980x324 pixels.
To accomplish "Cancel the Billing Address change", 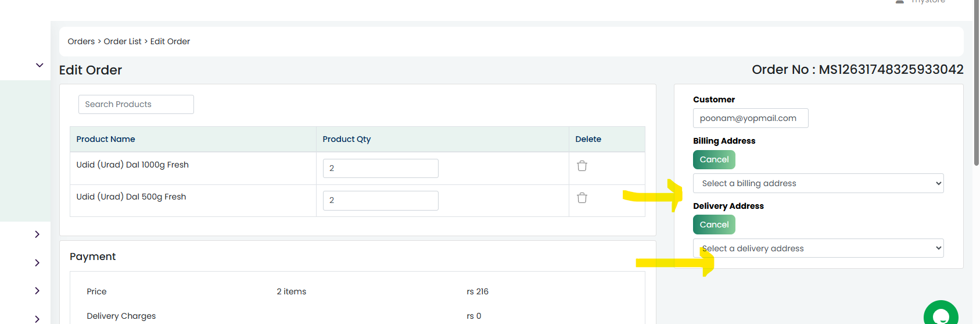I will (714, 159).
